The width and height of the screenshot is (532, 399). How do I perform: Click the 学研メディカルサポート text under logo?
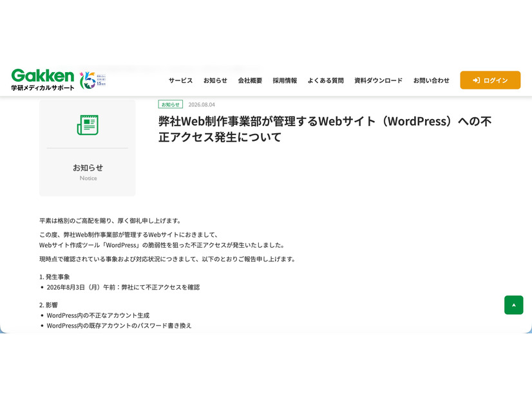point(43,88)
